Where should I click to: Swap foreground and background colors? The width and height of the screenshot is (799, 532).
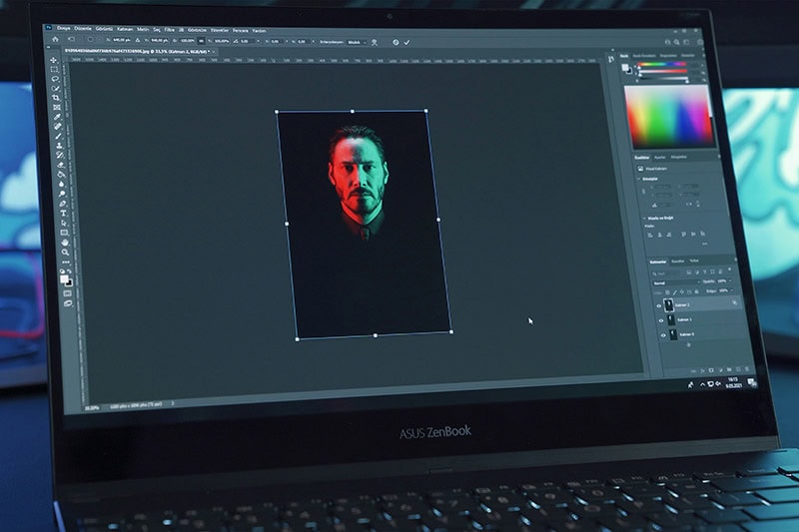[70, 271]
